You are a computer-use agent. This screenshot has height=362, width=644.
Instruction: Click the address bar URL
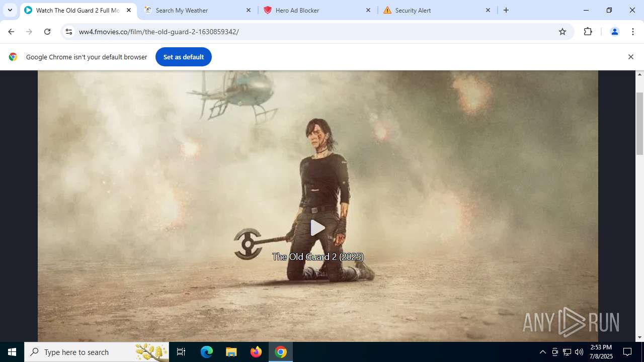159,32
